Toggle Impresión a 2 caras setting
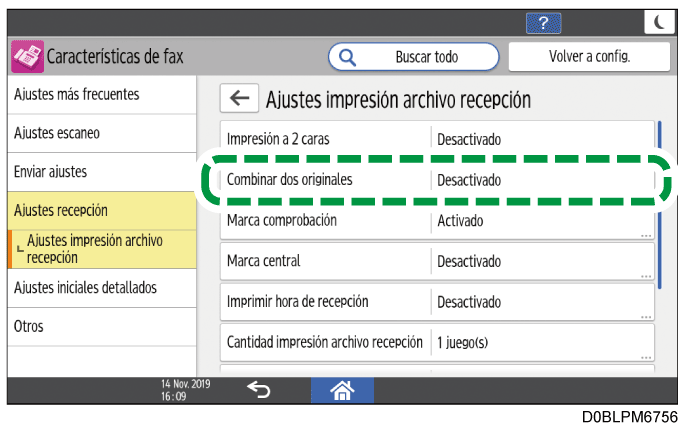The height and width of the screenshot is (427, 683). 437,139
